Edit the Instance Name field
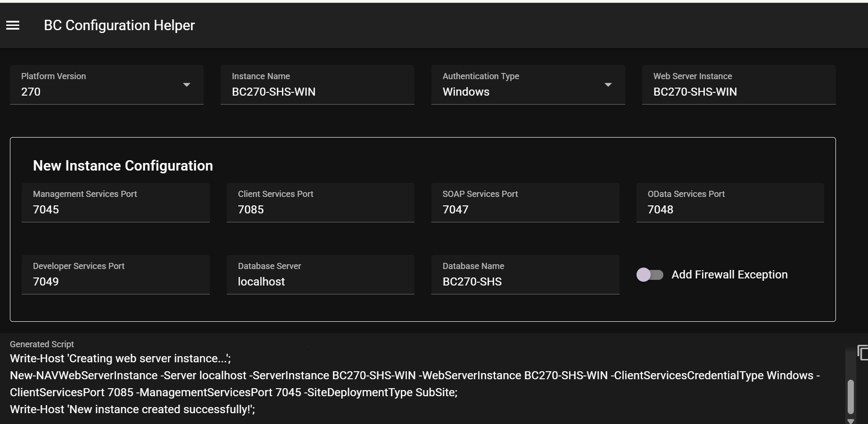 (317, 85)
